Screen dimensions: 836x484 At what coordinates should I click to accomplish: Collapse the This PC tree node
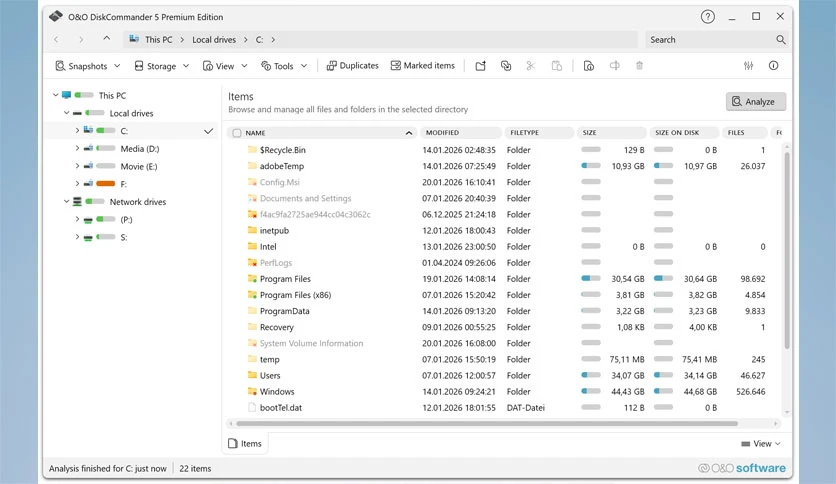point(55,95)
